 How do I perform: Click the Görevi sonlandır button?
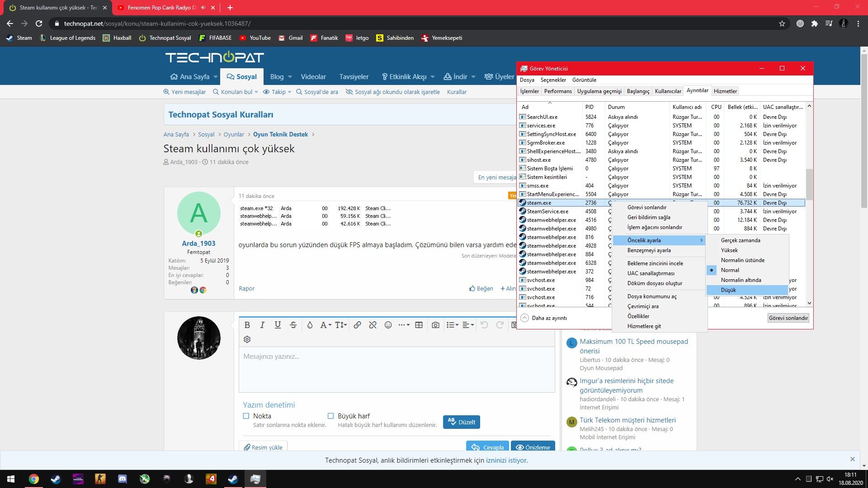click(788, 318)
